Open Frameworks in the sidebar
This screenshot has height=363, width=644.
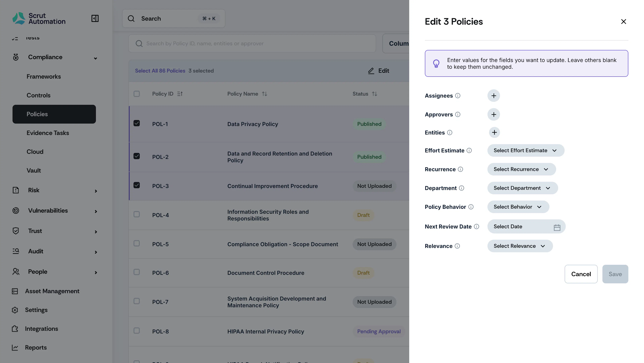pyautogui.click(x=43, y=77)
